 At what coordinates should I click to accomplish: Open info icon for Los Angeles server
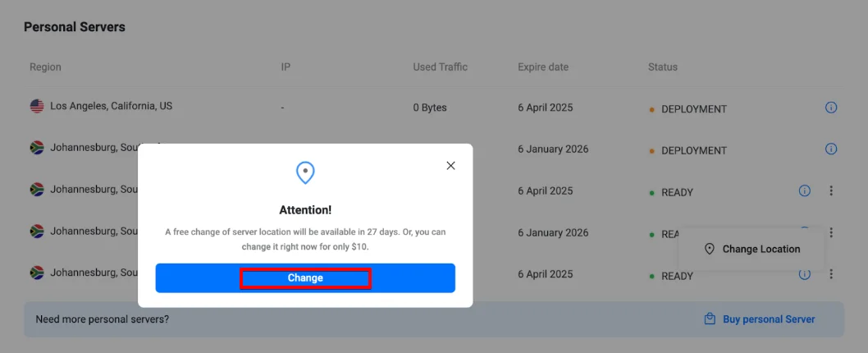[x=831, y=107]
